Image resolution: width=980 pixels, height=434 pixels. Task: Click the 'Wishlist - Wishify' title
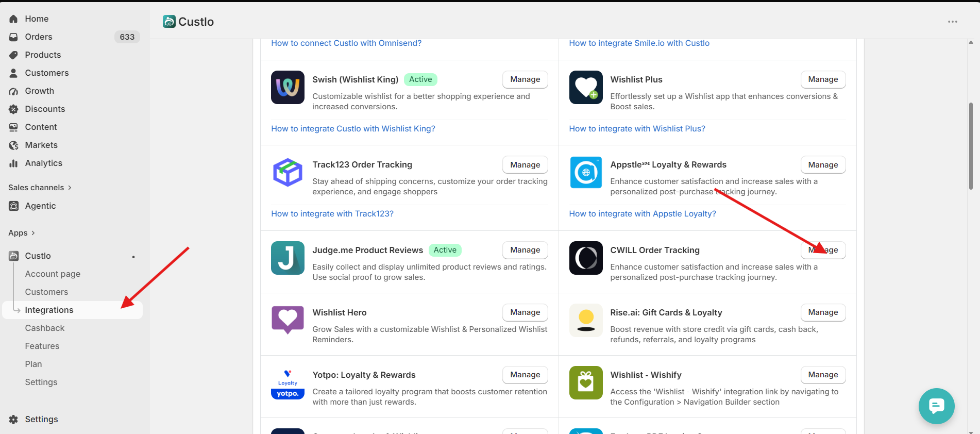[646, 375]
